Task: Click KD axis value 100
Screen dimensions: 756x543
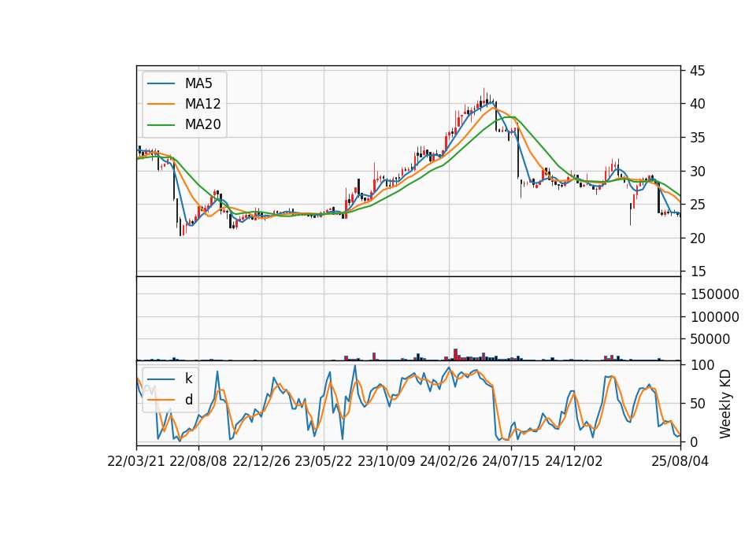Action: pos(702,365)
